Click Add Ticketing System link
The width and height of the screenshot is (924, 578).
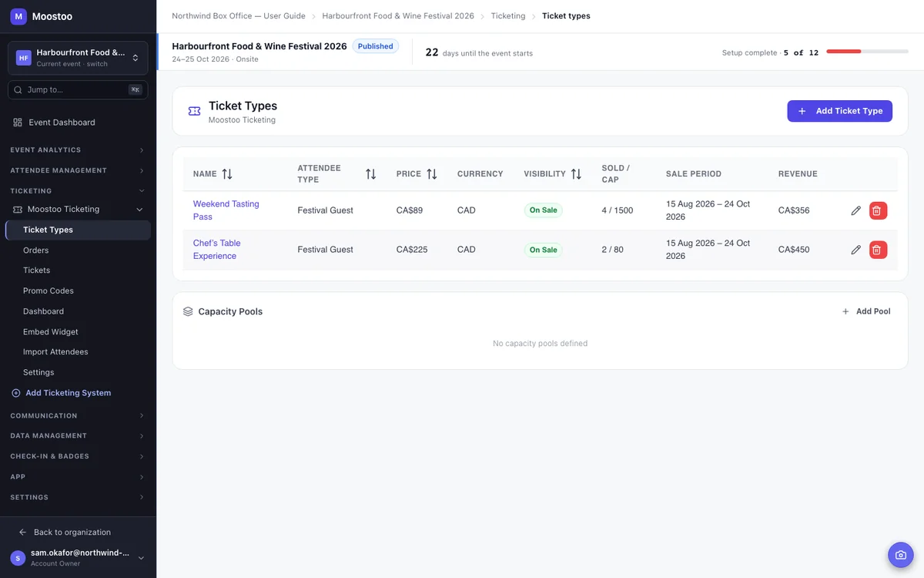pos(68,393)
